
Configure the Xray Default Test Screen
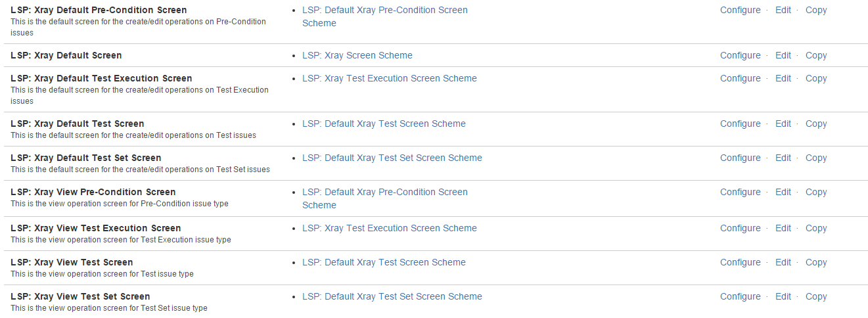click(x=740, y=124)
